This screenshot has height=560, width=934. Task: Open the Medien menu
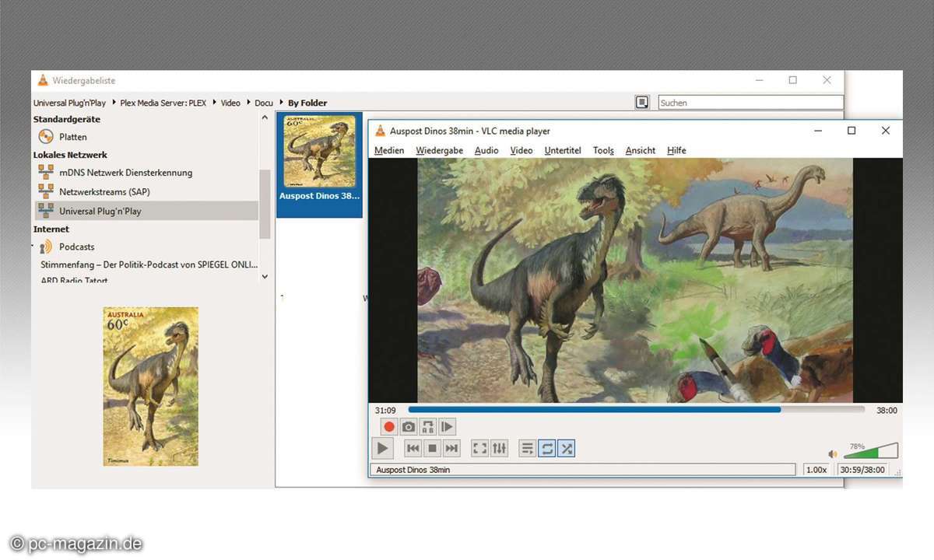coord(389,150)
